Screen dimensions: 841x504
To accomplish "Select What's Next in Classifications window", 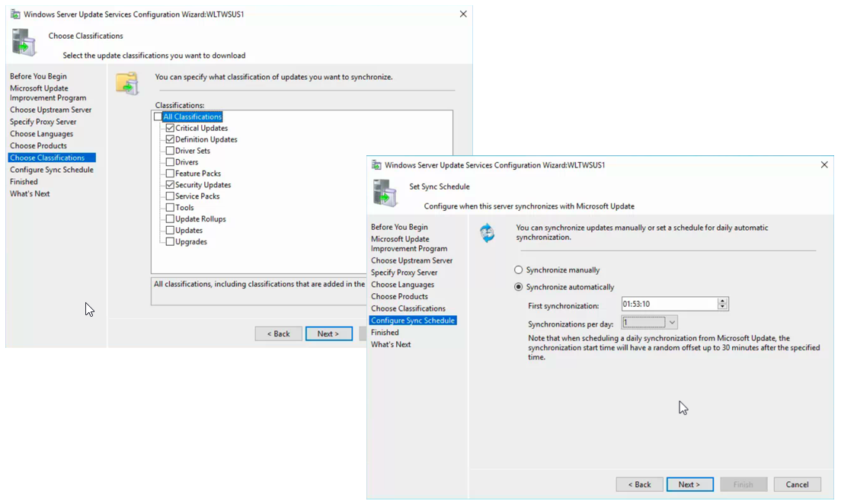I will [30, 193].
